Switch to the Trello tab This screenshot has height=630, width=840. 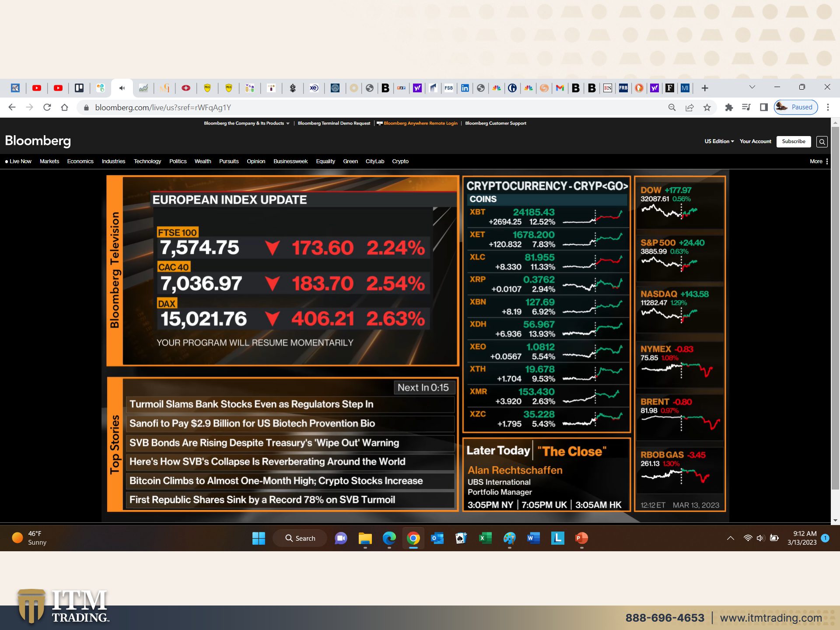tap(79, 88)
